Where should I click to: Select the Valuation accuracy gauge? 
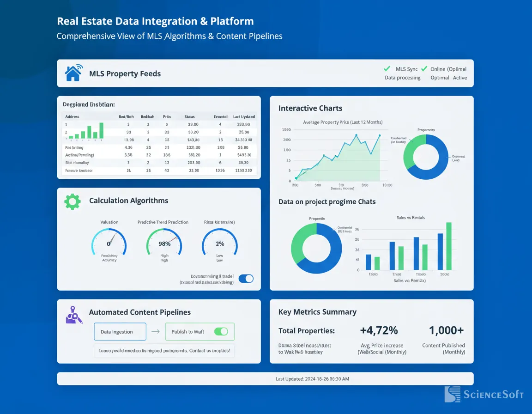click(x=109, y=243)
